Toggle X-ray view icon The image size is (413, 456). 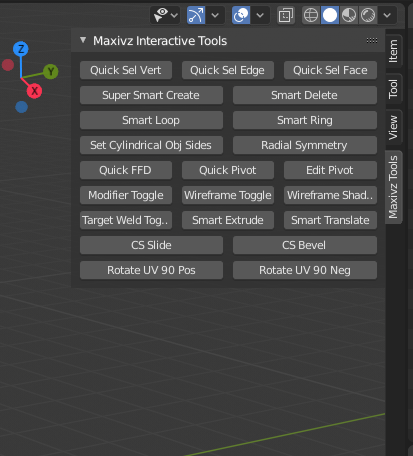286,15
